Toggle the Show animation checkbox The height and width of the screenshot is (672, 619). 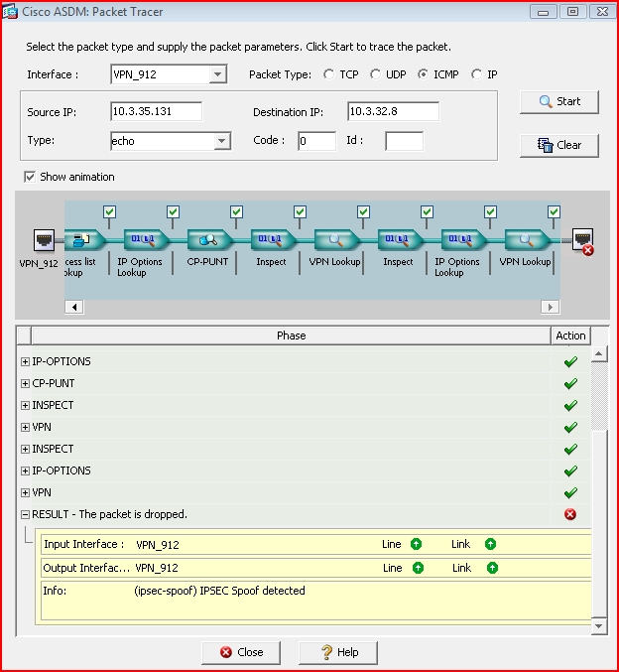point(30,177)
